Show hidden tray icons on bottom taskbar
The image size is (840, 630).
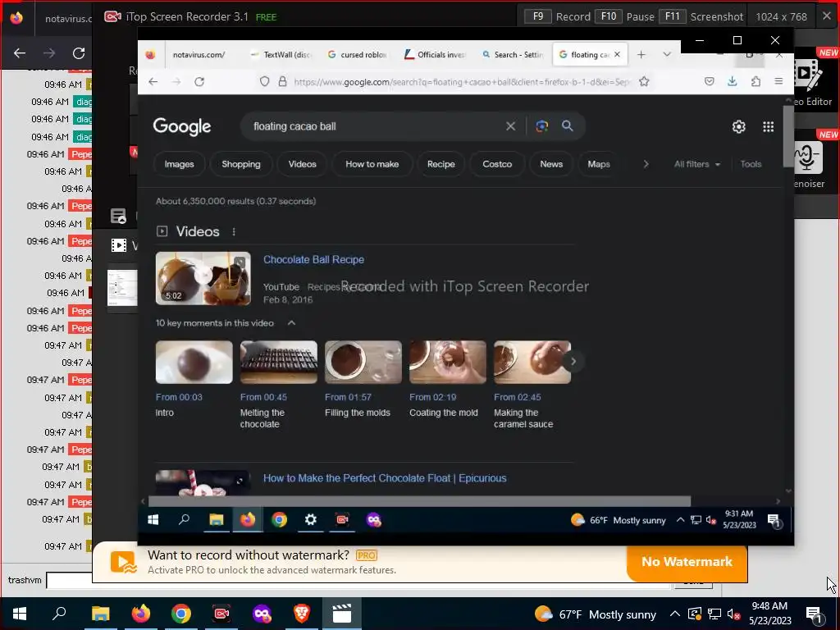(x=675, y=614)
